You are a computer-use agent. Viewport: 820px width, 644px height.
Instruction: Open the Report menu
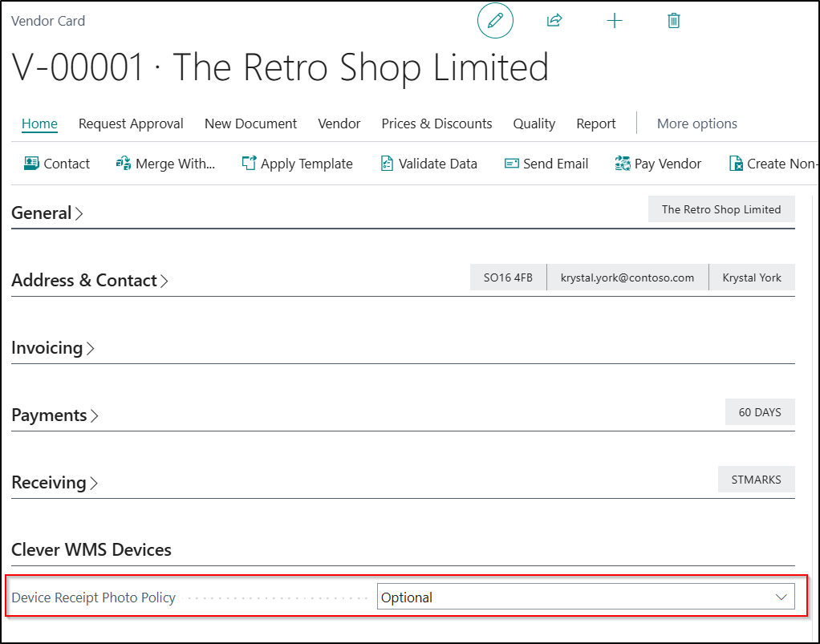coord(596,124)
